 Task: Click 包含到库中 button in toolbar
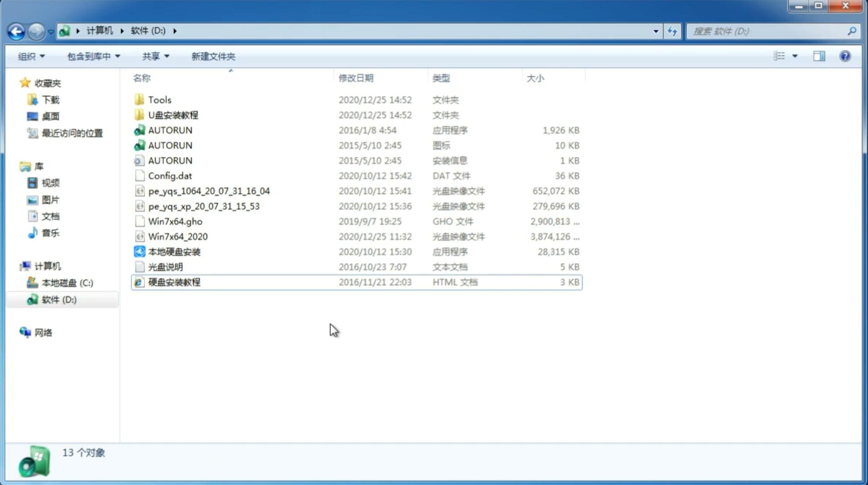pos(93,56)
